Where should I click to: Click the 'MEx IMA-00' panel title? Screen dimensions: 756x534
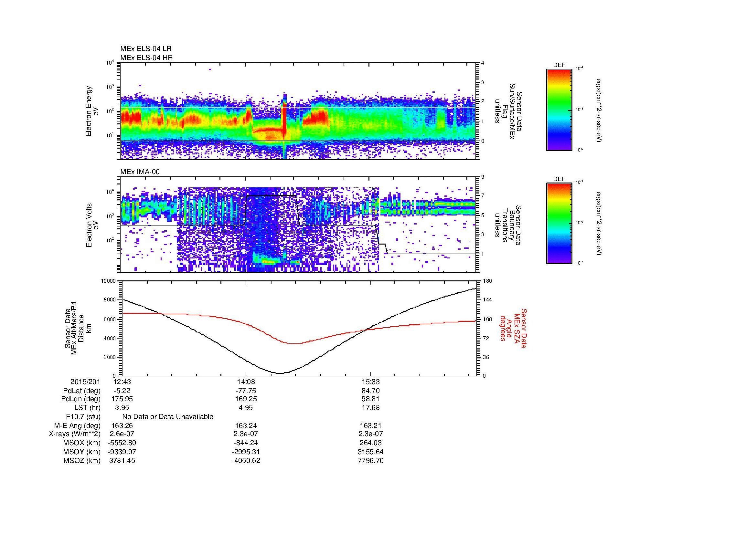[140, 172]
